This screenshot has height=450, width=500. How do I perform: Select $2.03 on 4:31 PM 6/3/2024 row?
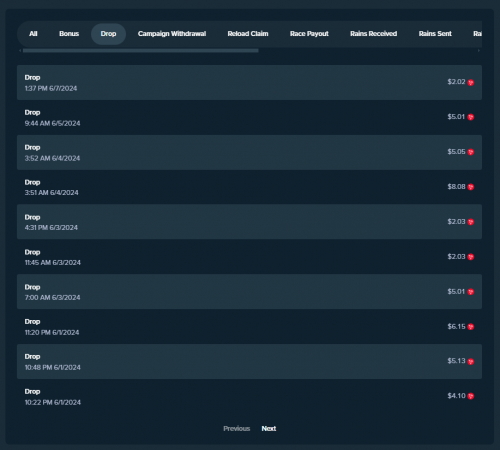click(456, 222)
